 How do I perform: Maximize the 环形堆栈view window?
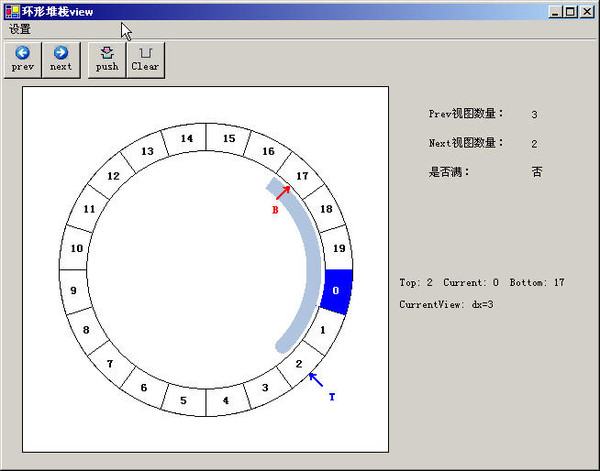coord(570,11)
